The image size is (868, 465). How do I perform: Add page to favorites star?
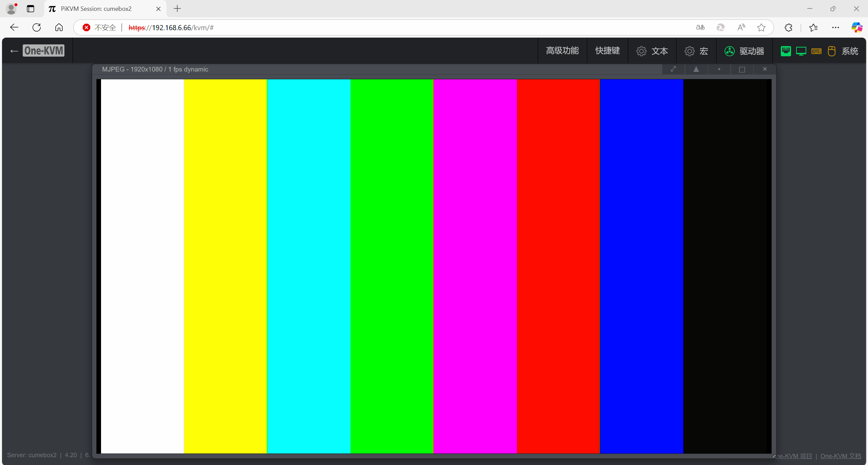[761, 27]
